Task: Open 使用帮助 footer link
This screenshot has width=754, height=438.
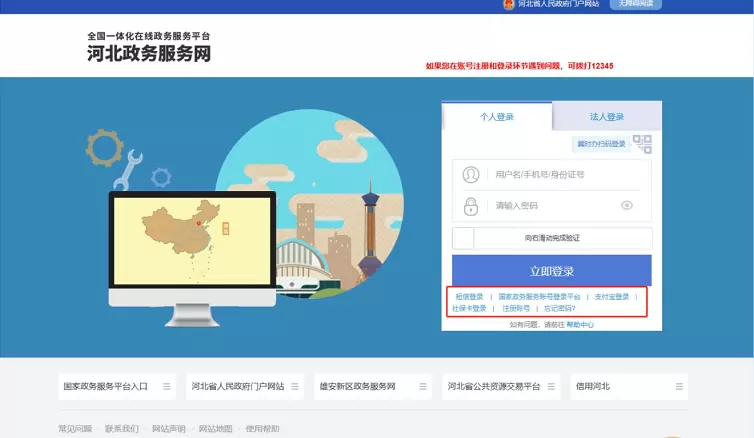Action: click(262, 428)
